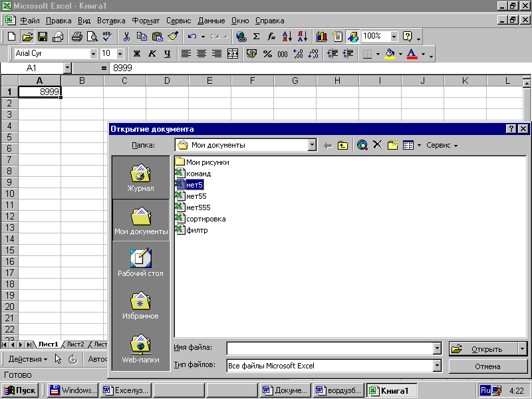Viewport: 532px width, 399px height.
Task: Run the spelling check icon
Action: pyautogui.click(x=108, y=37)
